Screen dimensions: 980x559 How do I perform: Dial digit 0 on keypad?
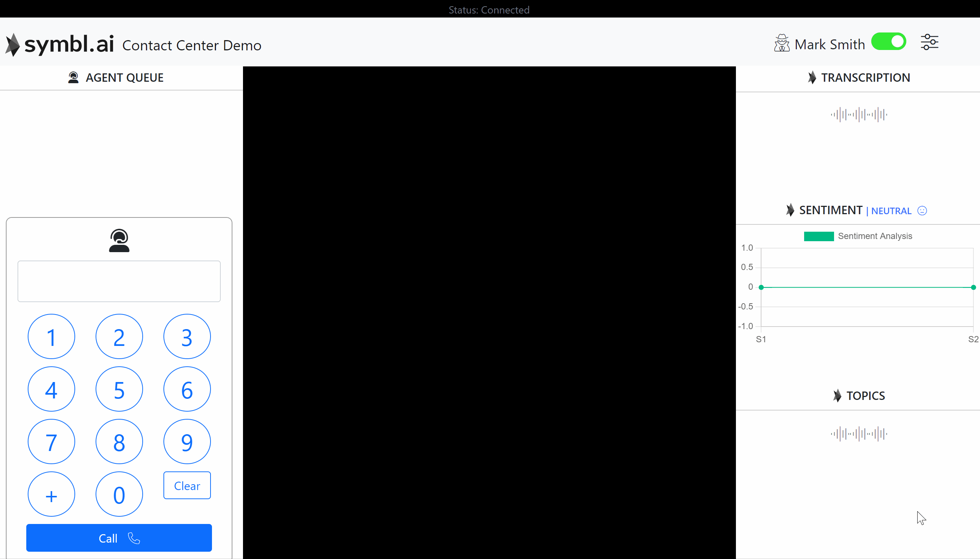[x=119, y=494]
